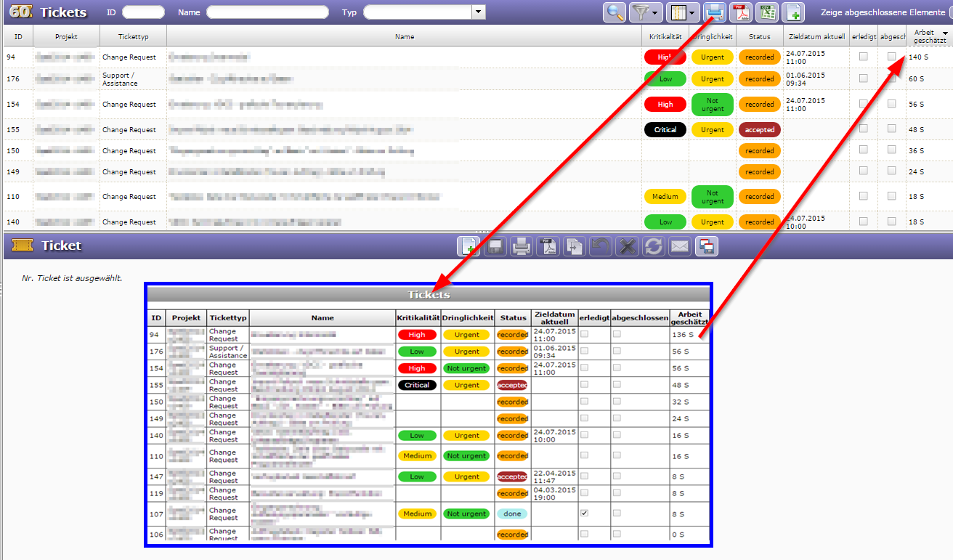Screen dimensions: 953x560
Task: Sort the top list by the Tickettyp column header
Action: 133,36
